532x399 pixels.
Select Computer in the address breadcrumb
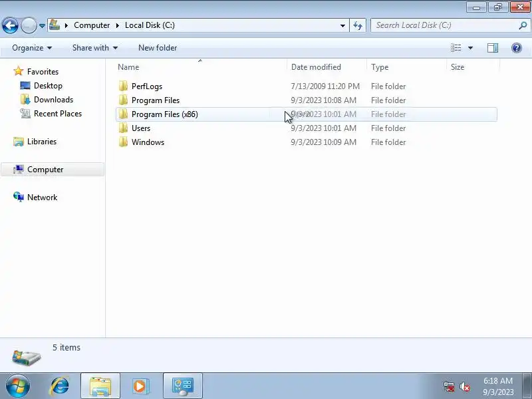point(92,25)
